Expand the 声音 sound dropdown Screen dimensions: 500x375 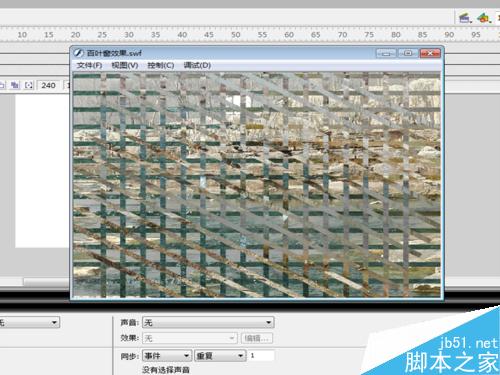(x=208, y=322)
